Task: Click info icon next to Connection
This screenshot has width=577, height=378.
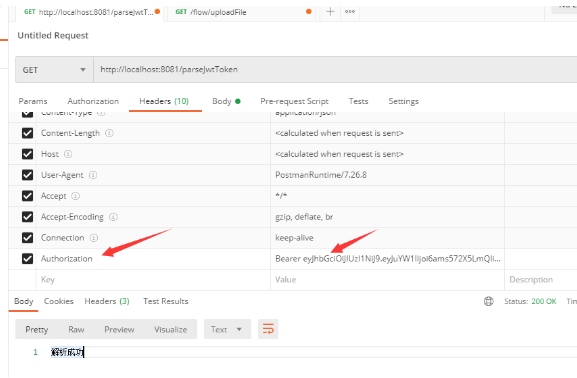Action: (x=94, y=238)
